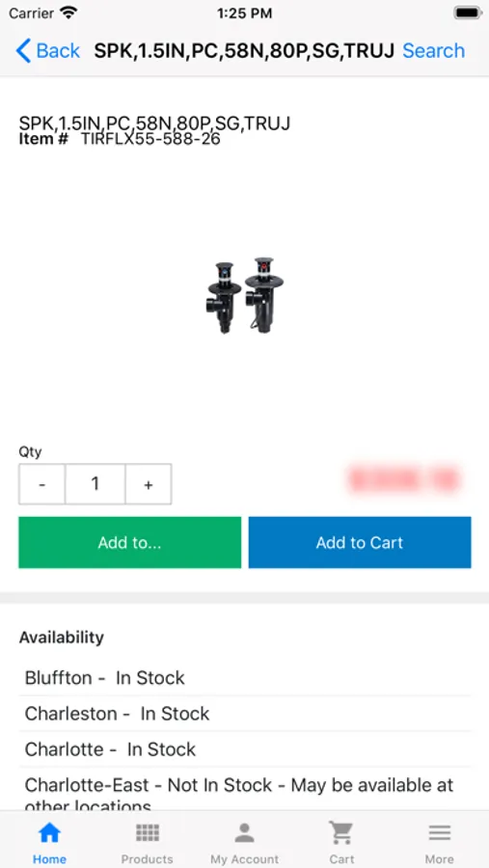Screen dimensions: 489x868
Task: Tap the Back chevron arrow
Action: tap(23, 50)
